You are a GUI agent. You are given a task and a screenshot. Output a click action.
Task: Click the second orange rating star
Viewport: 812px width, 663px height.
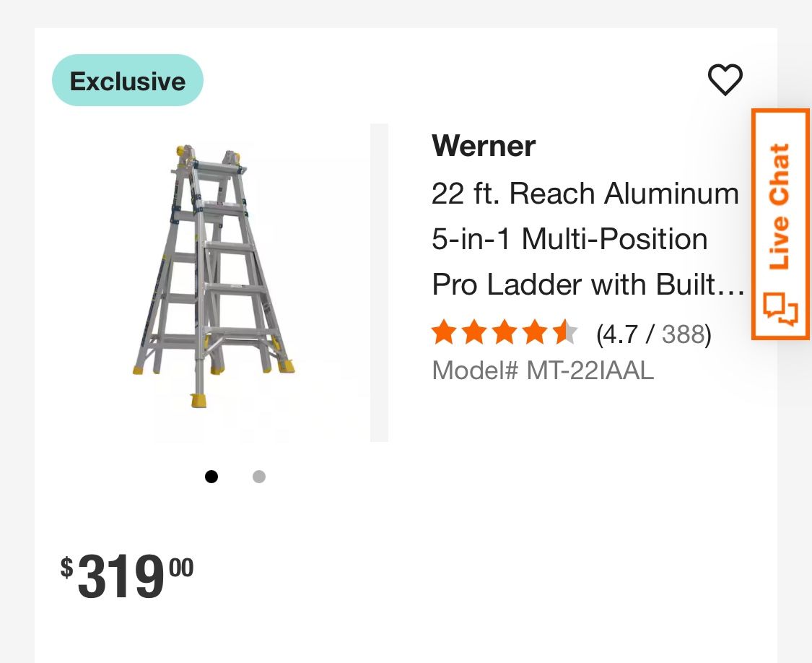[x=474, y=334]
